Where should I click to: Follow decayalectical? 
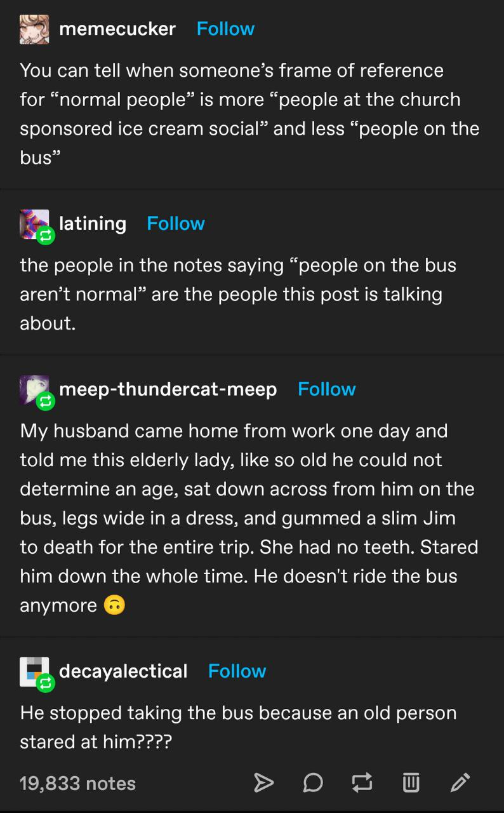pos(237,671)
